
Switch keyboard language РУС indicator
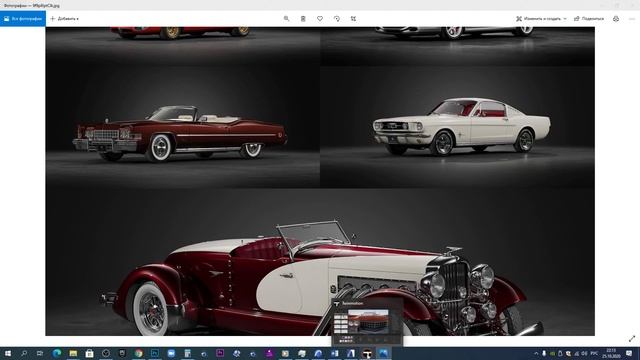[x=595, y=353]
